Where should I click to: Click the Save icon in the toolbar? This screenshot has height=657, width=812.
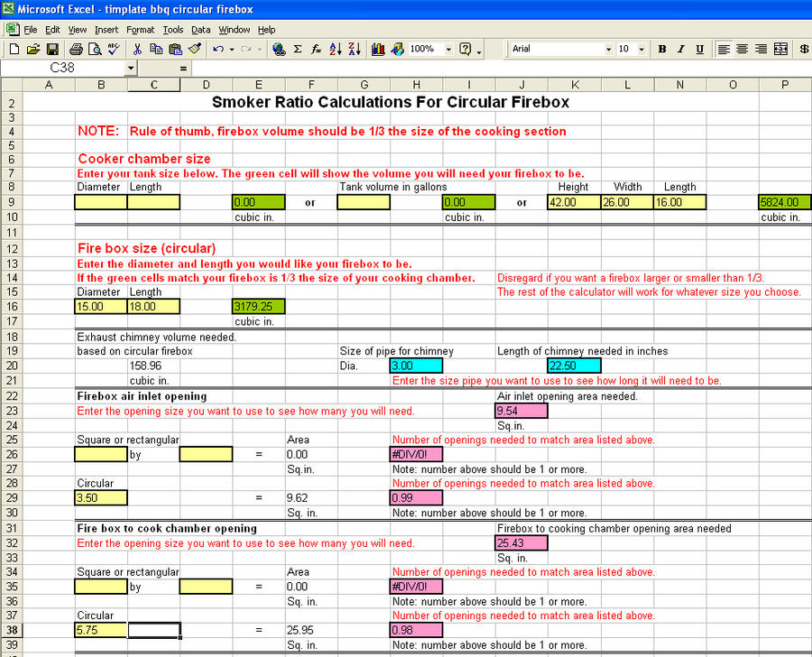click(52, 49)
